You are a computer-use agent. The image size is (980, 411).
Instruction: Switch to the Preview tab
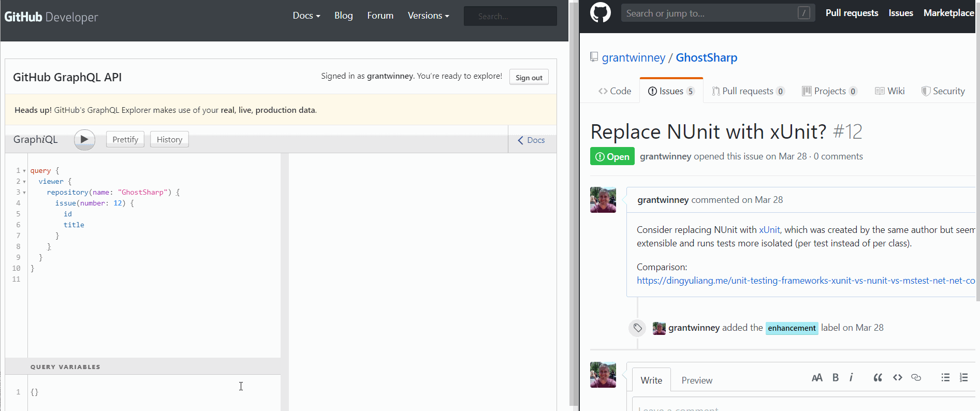tap(696, 380)
